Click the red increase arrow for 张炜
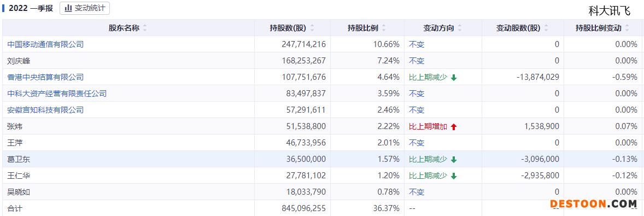Image resolution: width=644 pixels, height=216 pixels. point(454,127)
